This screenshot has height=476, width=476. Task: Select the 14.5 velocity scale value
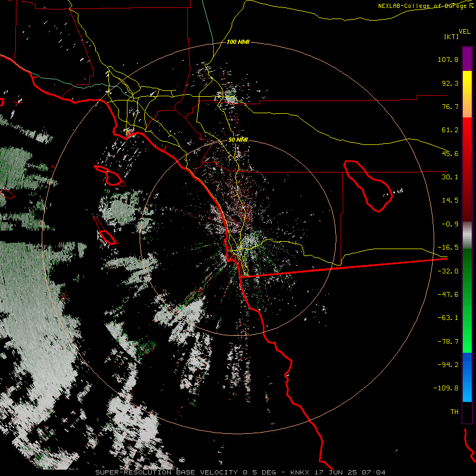click(450, 200)
